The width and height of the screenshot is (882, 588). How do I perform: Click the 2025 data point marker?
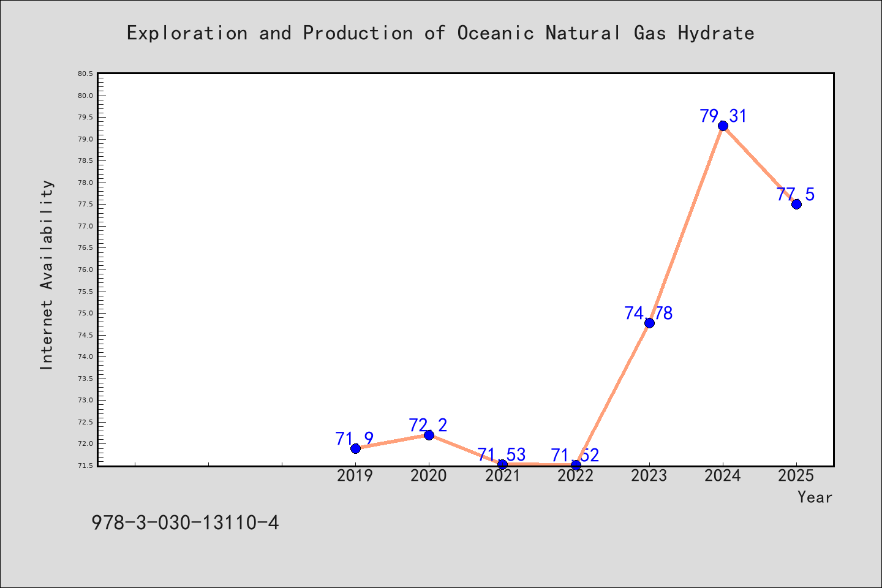796,204
